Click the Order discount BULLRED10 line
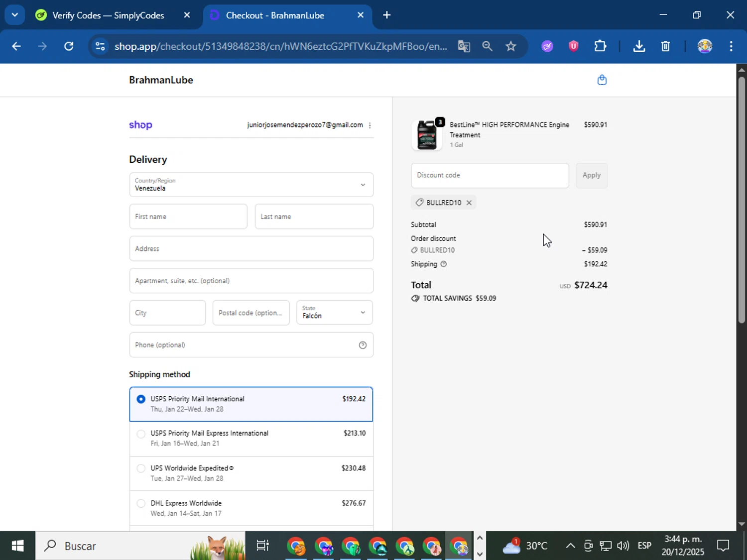Image resolution: width=747 pixels, height=560 pixels. pyautogui.click(x=509, y=250)
